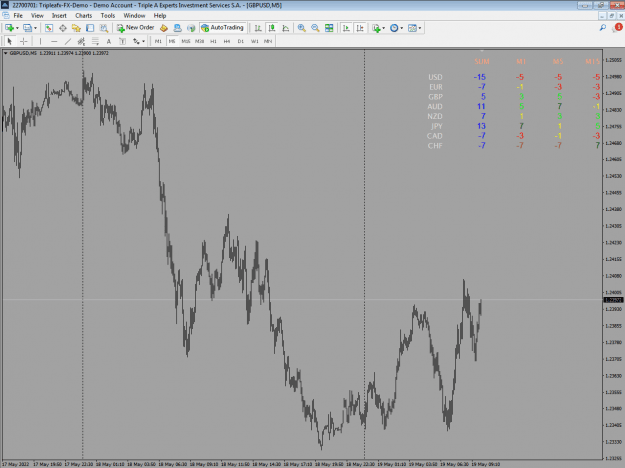Activate the standard arrow Cursor mode

coord(10,41)
